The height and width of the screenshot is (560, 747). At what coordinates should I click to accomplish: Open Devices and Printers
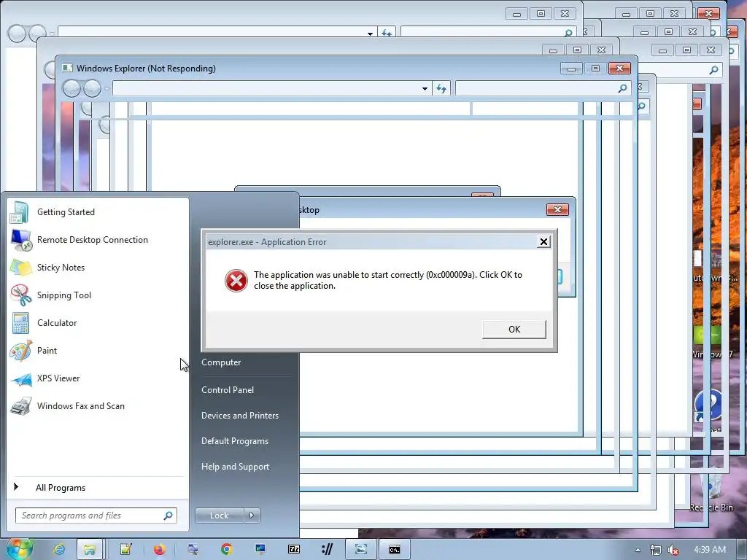point(239,415)
